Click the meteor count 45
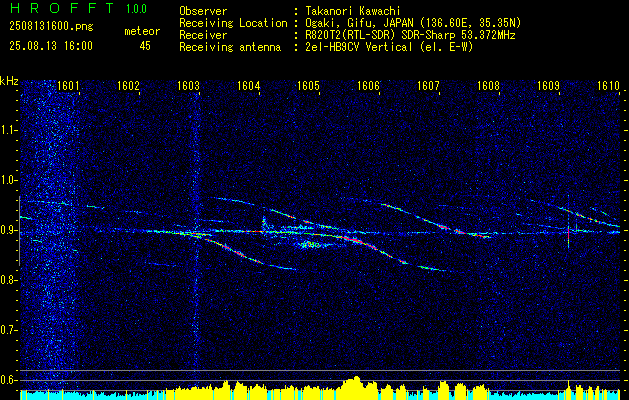629x400 pixels. [x=145, y=46]
